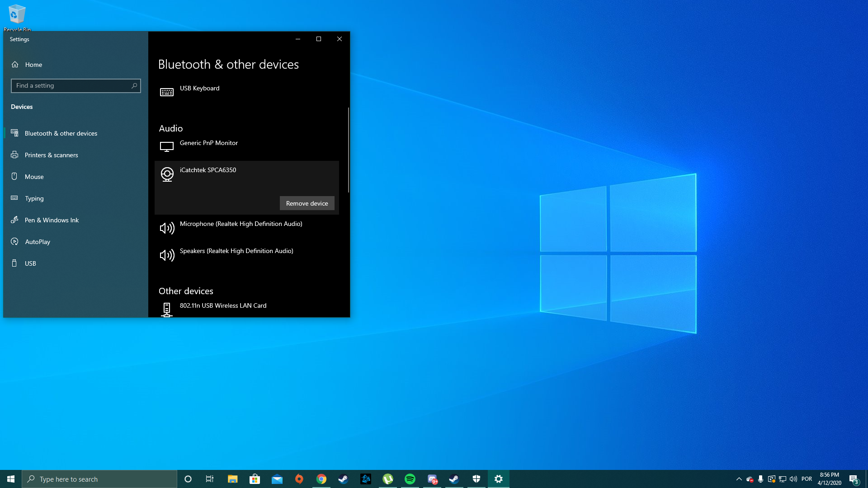
Task: Click the device list scrollbar
Action: (x=348, y=149)
